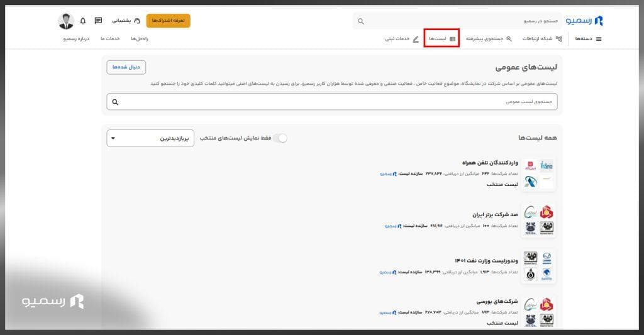Click the Rasmio creator logo in شرکت‌های بورسی row
This screenshot has width=644, height=335.
click(395, 312)
